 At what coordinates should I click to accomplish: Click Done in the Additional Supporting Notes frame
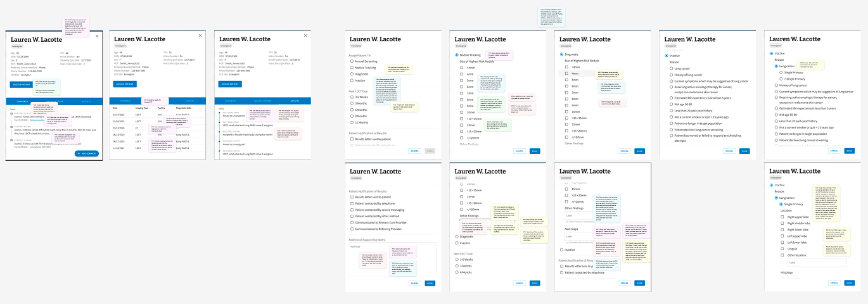coord(430,283)
